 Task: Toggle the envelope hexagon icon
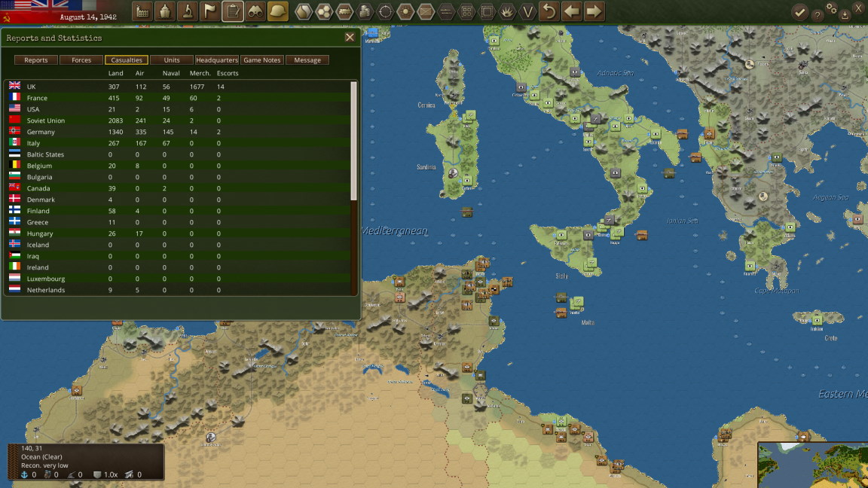[426, 11]
